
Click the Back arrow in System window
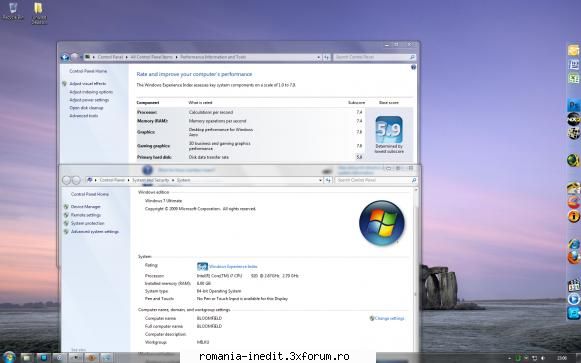66,180
